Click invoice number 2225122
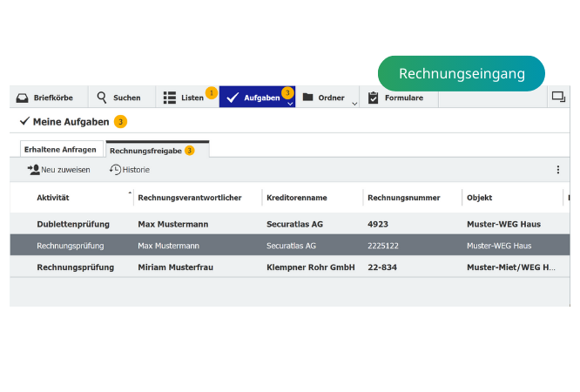 [383, 246]
